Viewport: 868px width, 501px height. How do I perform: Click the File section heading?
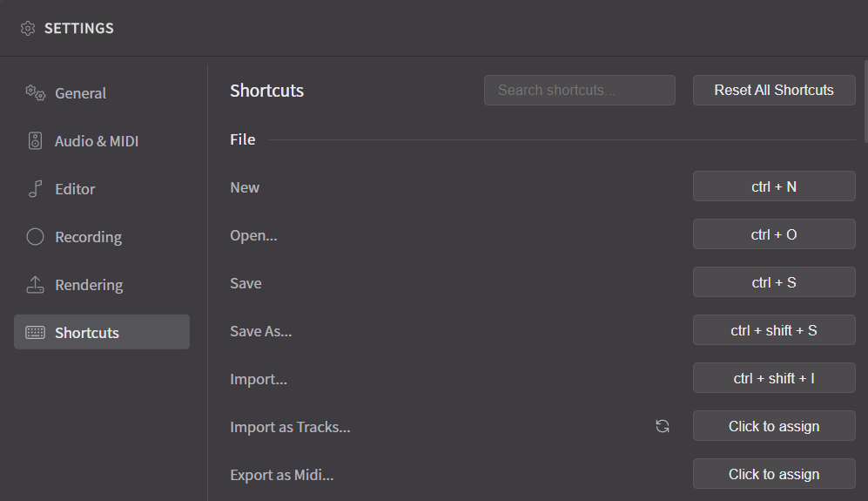click(x=242, y=139)
